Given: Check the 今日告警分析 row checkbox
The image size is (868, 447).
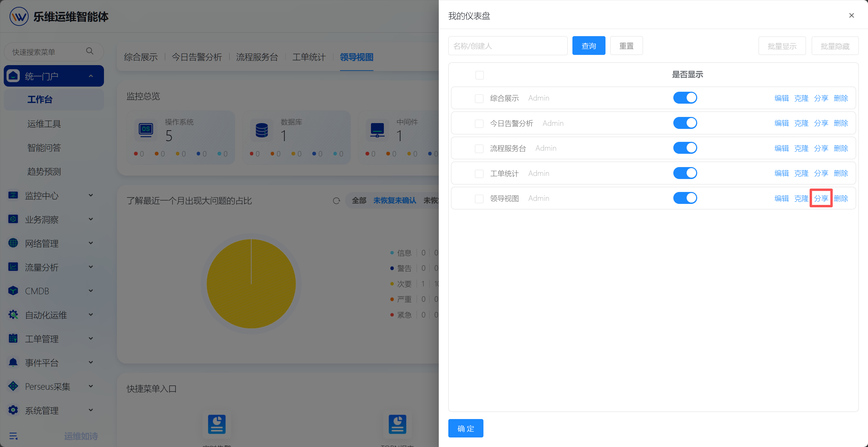Looking at the screenshot, I should pyautogui.click(x=479, y=123).
